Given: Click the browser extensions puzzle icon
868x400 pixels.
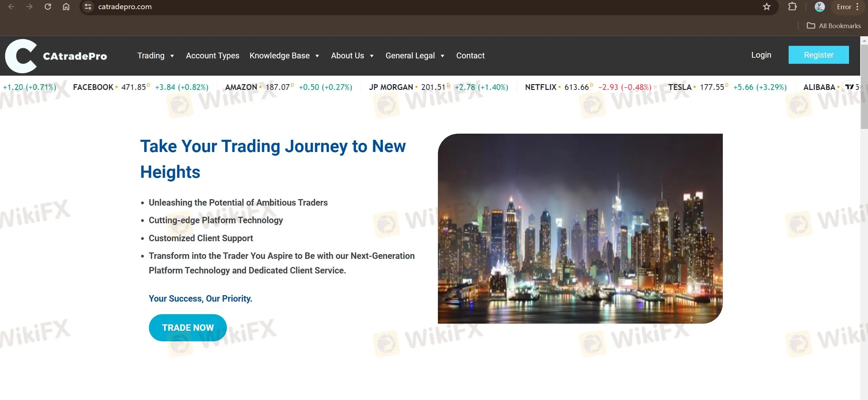Looking at the screenshot, I should point(792,7).
